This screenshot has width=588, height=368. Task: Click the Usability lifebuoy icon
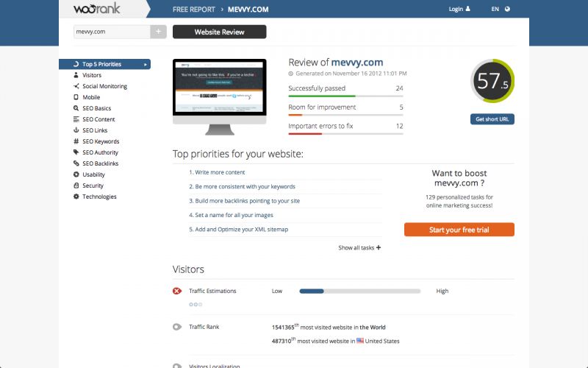pyautogui.click(x=76, y=174)
